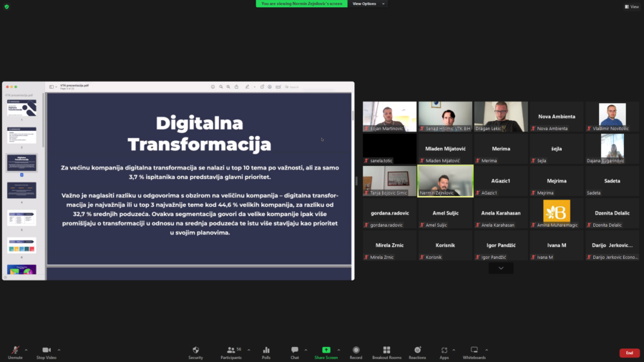Expand the caret next to Participants
Screen dimensions: 644x362
coord(249,350)
